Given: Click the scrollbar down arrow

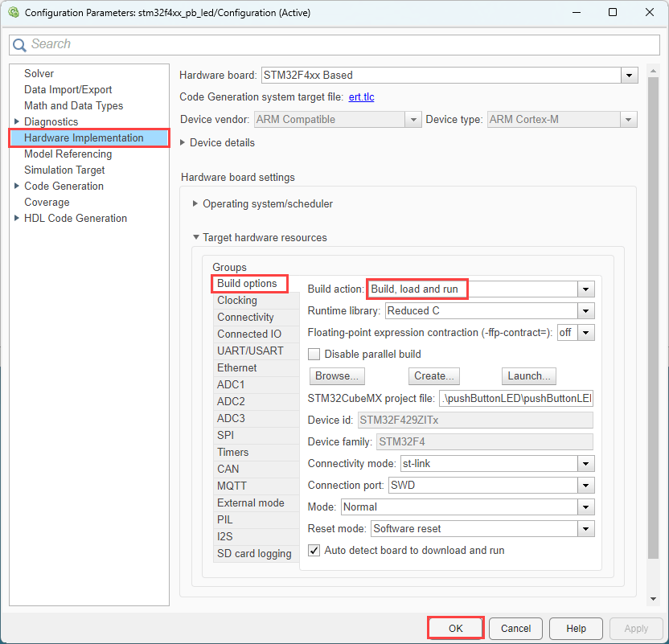Looking at the screenshot, I should pos(653,599).
